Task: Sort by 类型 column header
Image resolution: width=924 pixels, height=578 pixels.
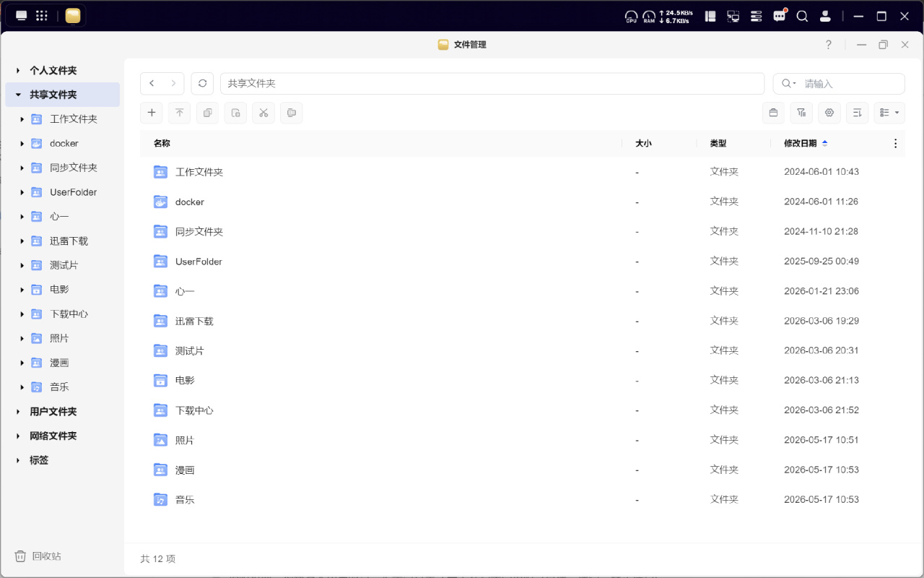Action: (718, 144)
